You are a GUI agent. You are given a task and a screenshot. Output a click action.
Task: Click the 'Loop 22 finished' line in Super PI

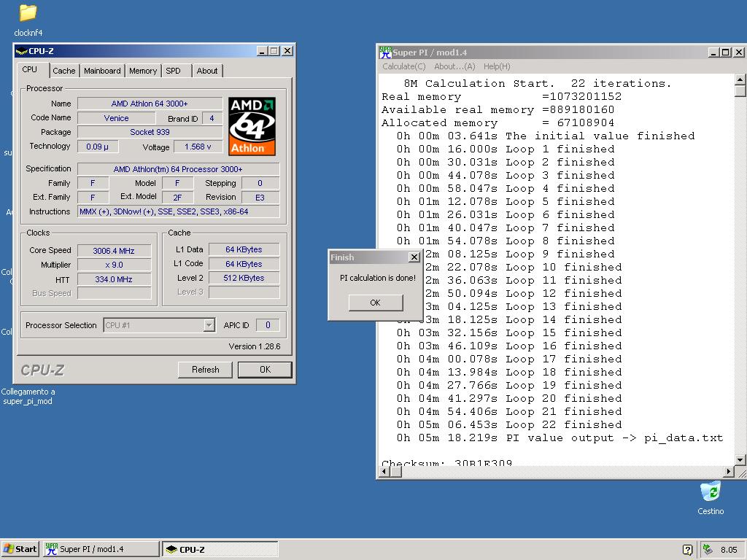pyautogui.click(x=509, y=425)
